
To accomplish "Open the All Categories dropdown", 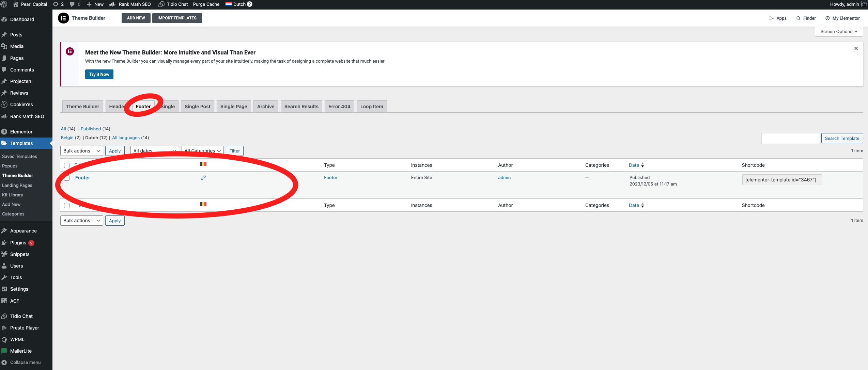I will pos(203,151).
